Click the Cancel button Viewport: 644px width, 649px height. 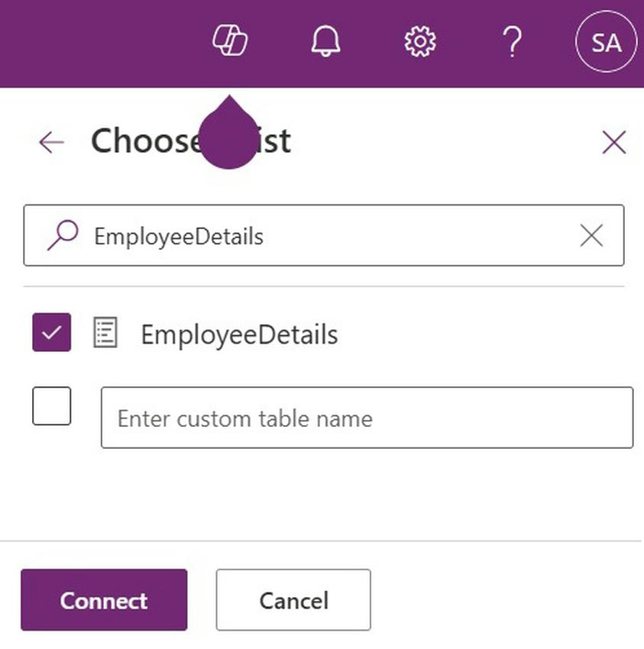coord(293,599)
